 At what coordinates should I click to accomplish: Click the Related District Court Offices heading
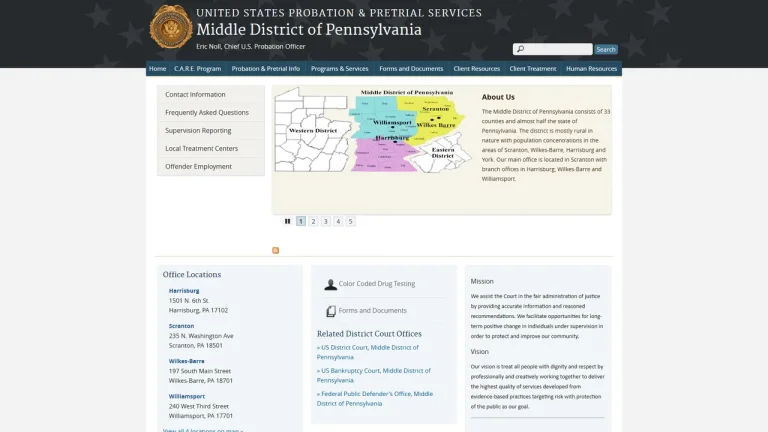(369, 334)
